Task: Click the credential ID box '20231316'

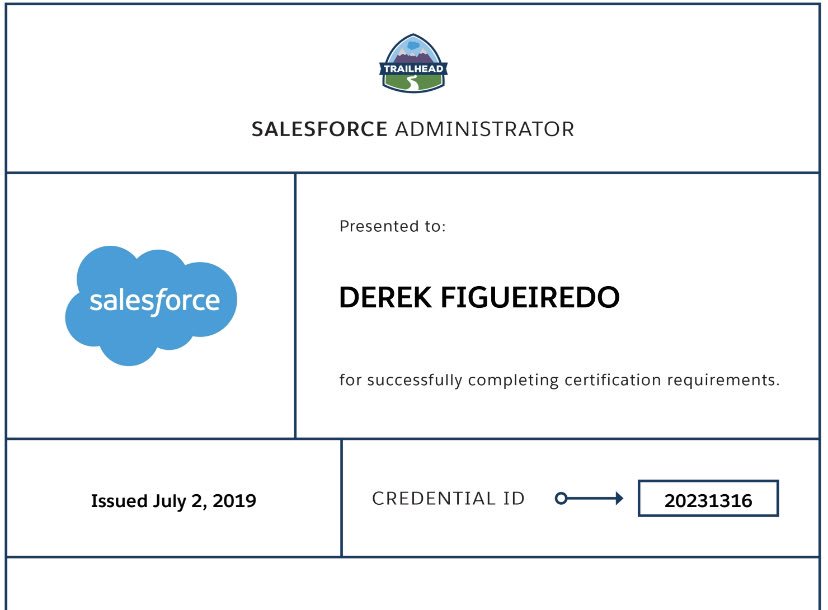Action: pos(708,498)
